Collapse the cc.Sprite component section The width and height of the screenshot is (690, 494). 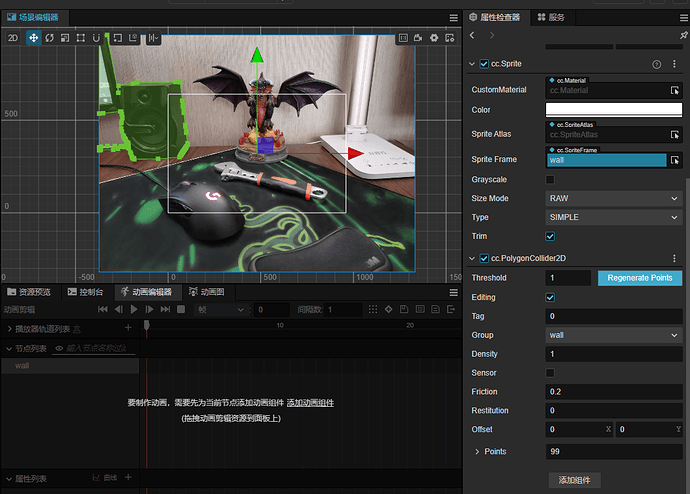tap(472, 64)
